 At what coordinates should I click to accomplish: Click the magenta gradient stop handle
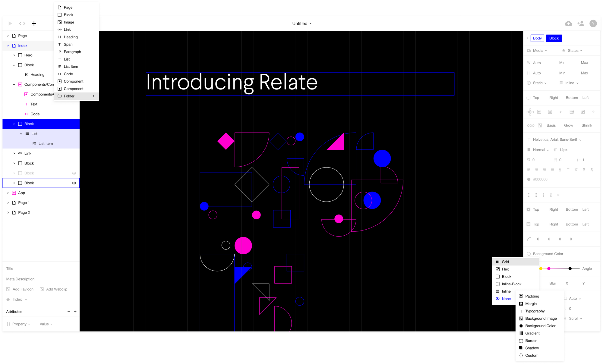[x=549, y=268]
